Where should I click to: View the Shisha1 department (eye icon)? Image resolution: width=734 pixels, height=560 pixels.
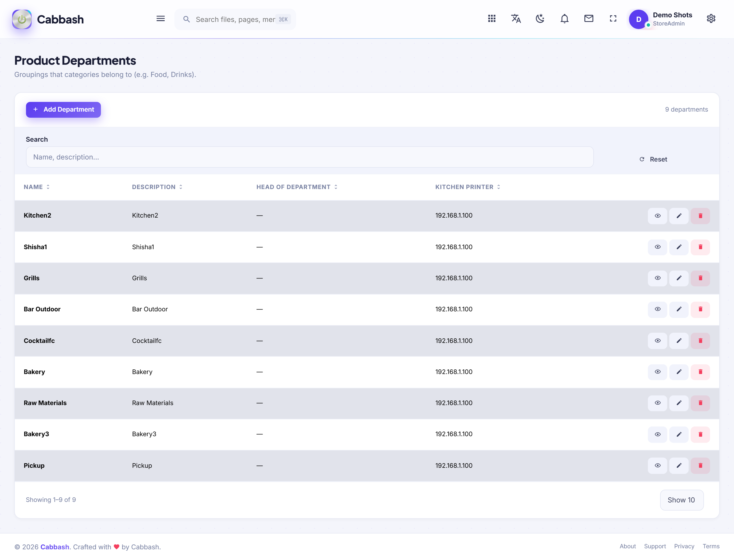tap(657, 247)
